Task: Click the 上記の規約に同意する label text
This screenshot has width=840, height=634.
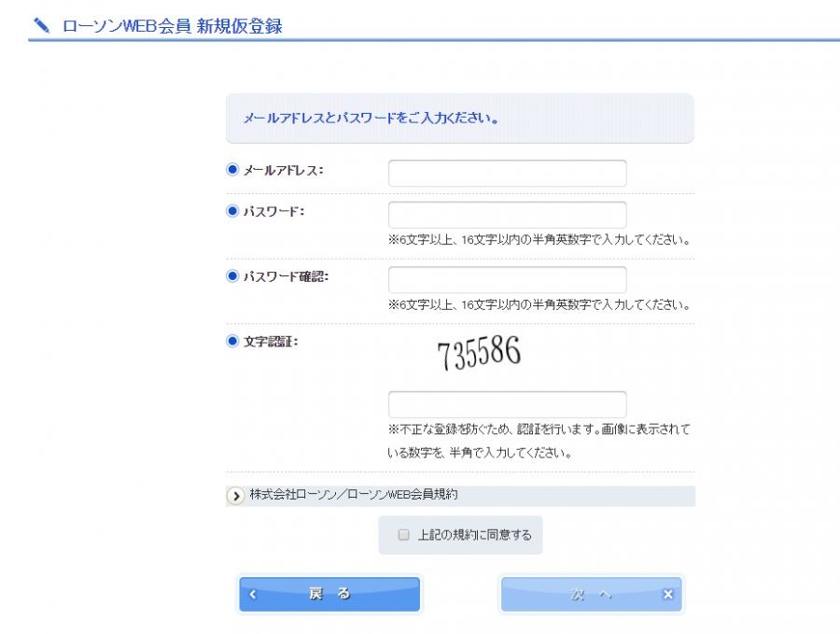Action: [475, 535]
